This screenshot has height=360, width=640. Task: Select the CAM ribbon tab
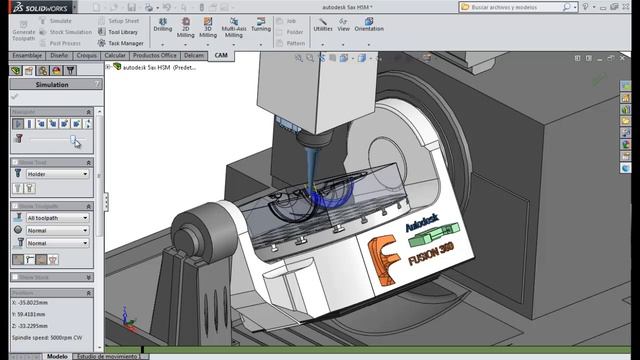(221, 56)
